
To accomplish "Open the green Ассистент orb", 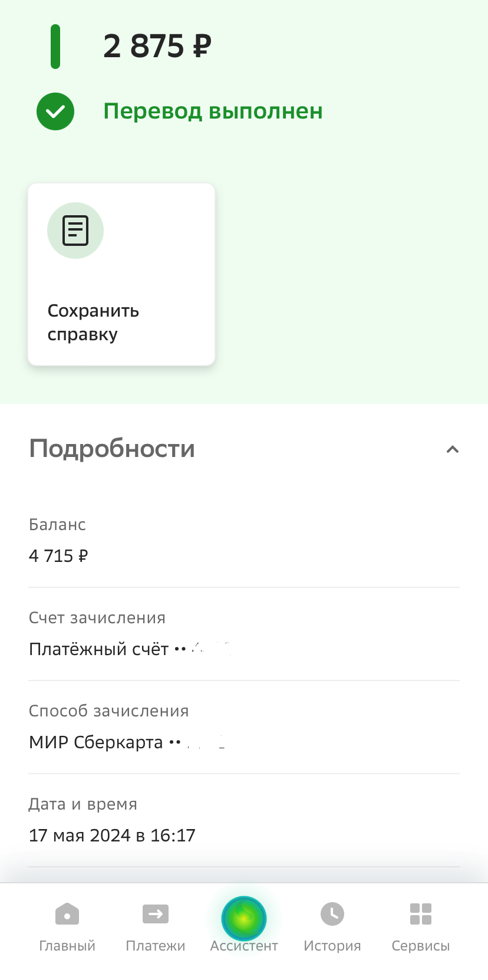I will pyautogui.click(x=244, y=918).
